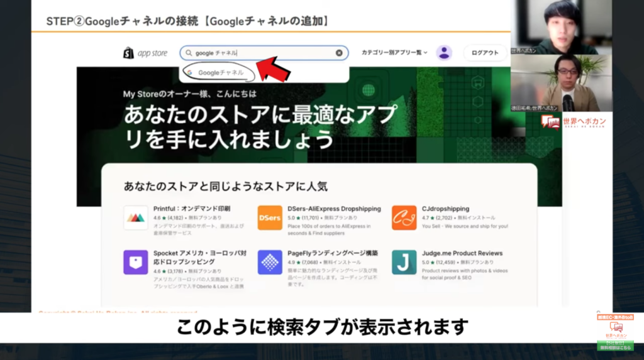Click 'Product reviews with photos & videos' description
This screenshot has height=360, width=644.
click(465, 274)
